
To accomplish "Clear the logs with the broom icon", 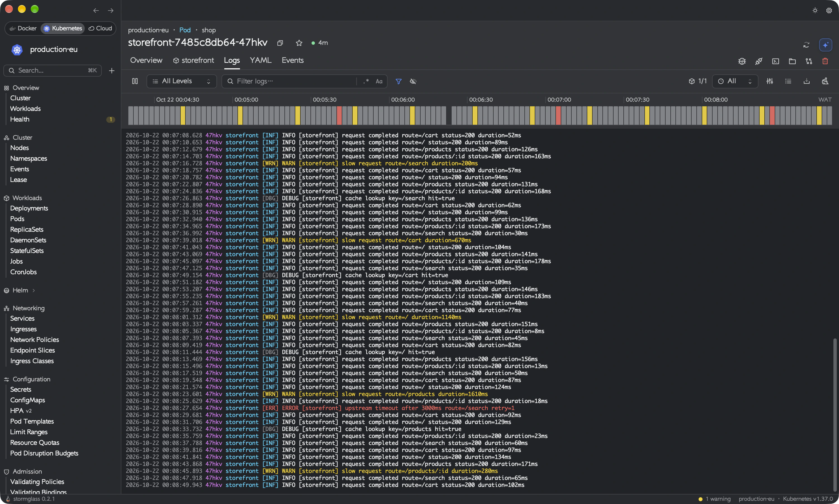I will 825,81.
